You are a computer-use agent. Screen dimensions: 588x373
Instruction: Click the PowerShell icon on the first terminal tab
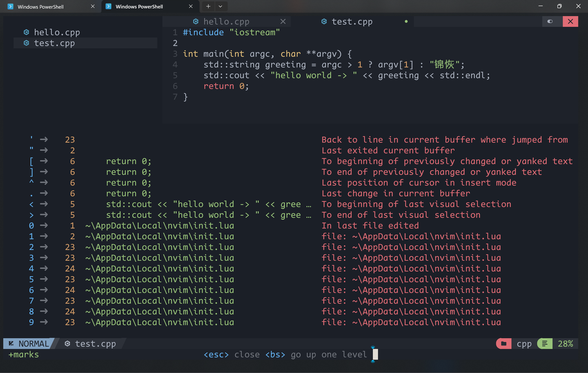[10, 6]
